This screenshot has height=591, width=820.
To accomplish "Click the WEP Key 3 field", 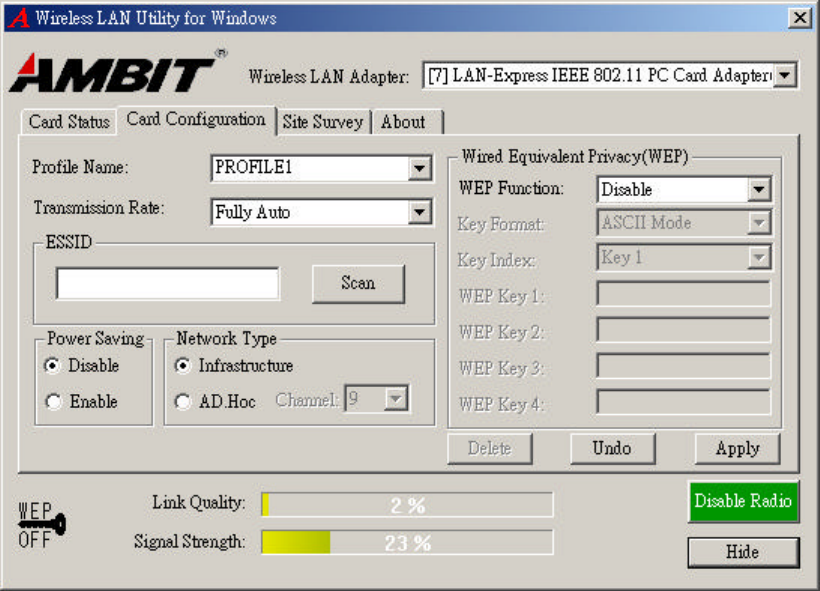I will pyautogui.click(x=684, y=366).
